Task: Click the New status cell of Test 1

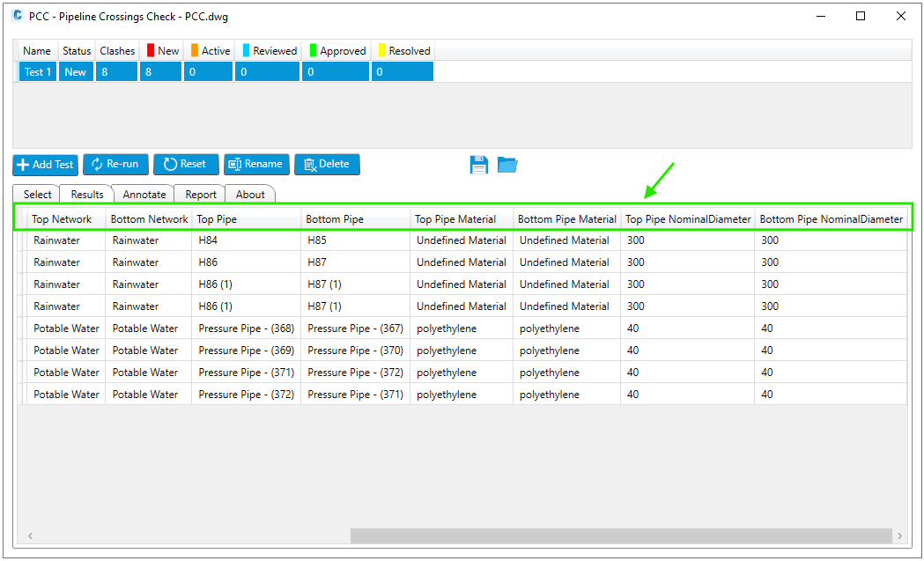Action: 76,72
